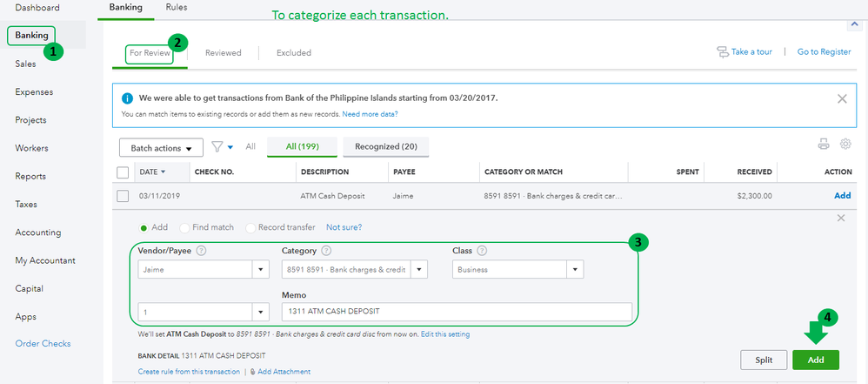Click in the Memo text field
868x384 pixels.
tap(457, 311)
